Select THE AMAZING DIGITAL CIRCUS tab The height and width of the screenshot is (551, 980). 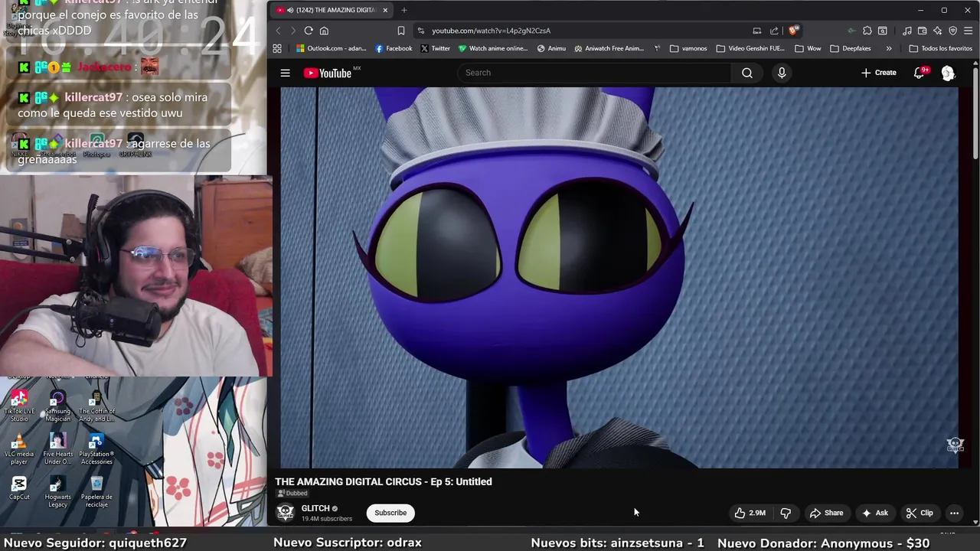coord(333,10)
